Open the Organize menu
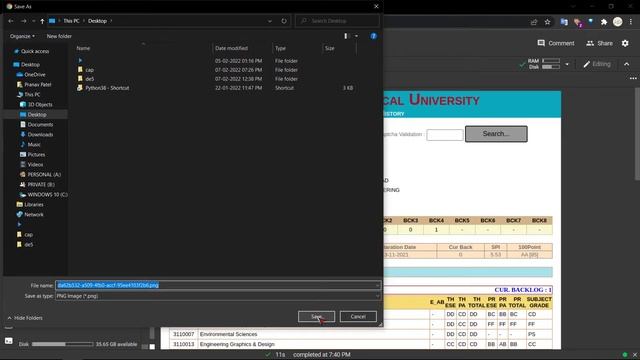Image resolution: width=640 pixels, height=360 pixels. [22, 36]
